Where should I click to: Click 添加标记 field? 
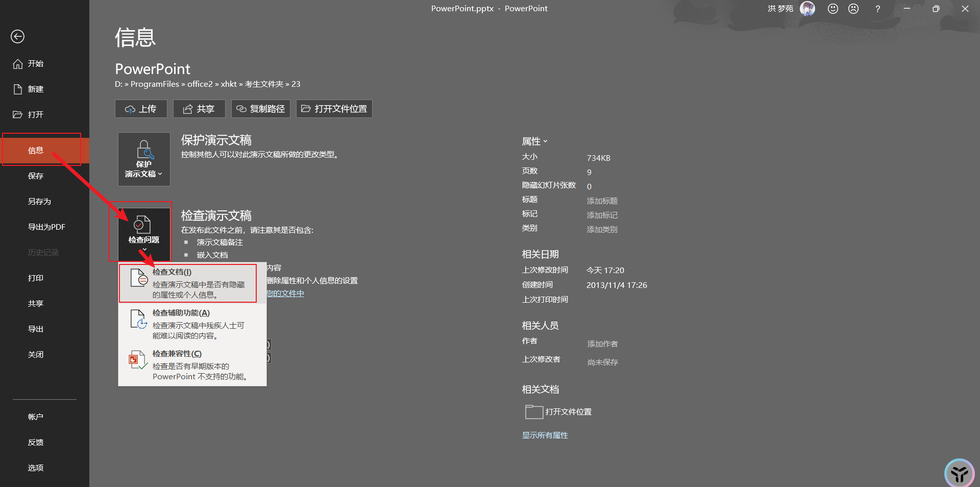(x=602, y=215)
